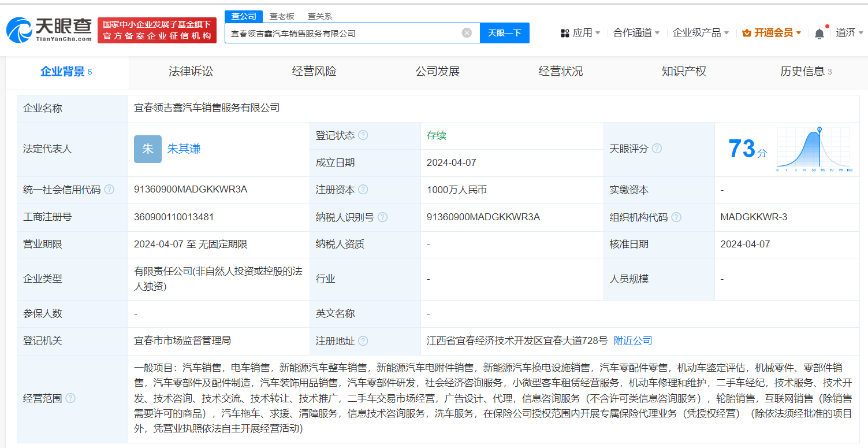The image size is (868, 448).
Task: Open legal representative 朱其谦 link
Action: tap(184, 149)
